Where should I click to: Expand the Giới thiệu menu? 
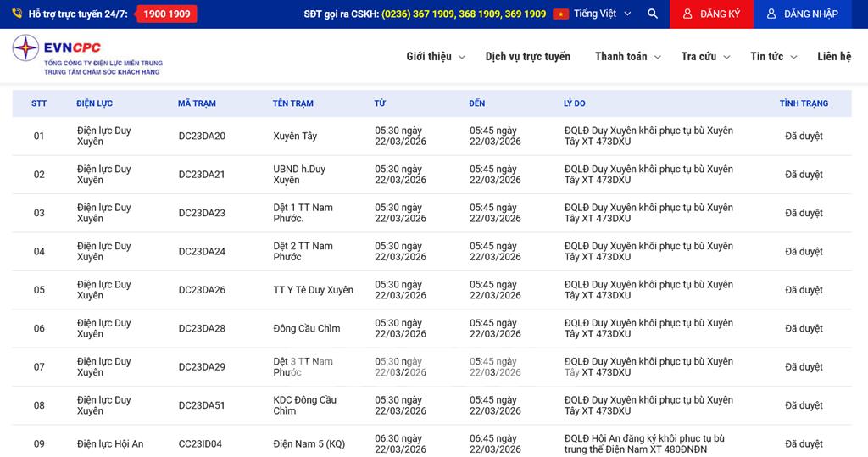tap(435, 57)
